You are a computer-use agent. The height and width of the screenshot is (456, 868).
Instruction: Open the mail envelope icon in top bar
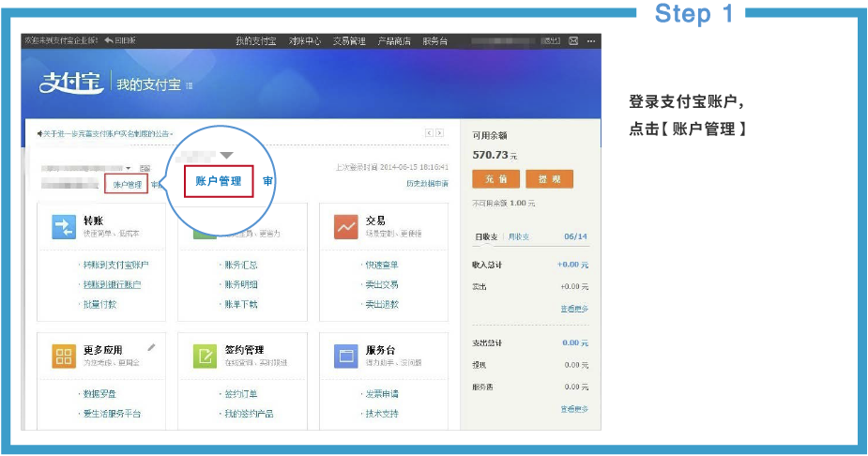tap(573, 41)
